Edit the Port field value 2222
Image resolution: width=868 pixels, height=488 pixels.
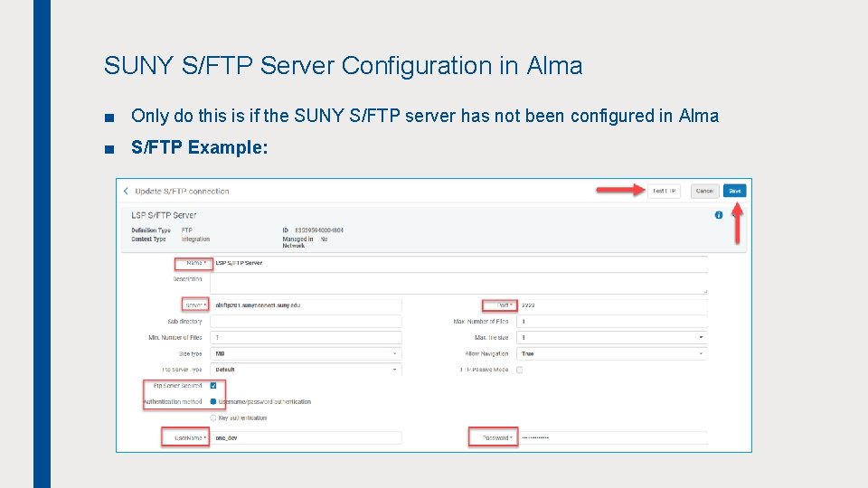click(x=612, y=305)
